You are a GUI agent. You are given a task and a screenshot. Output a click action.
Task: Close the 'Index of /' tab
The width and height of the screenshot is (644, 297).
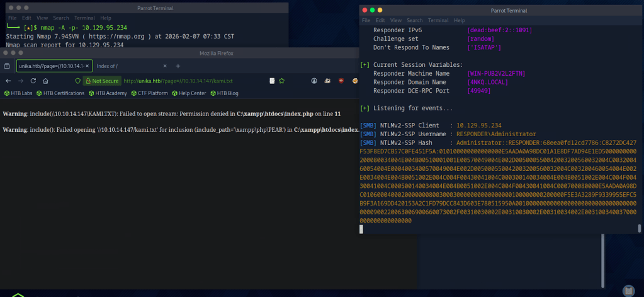165,66
